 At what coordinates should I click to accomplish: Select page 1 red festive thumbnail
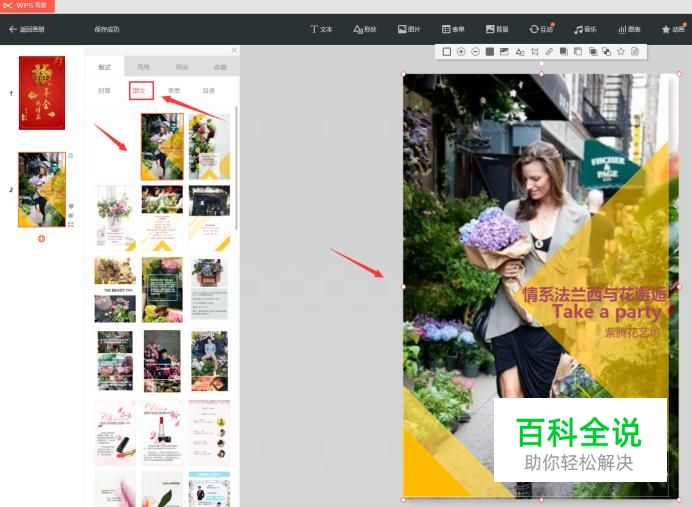pyautogui.click(x=42, y=93)
